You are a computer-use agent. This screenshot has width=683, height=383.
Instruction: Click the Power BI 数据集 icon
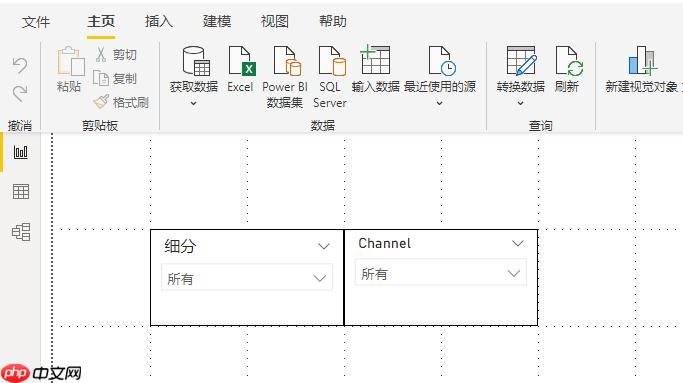tap(287, 61)
